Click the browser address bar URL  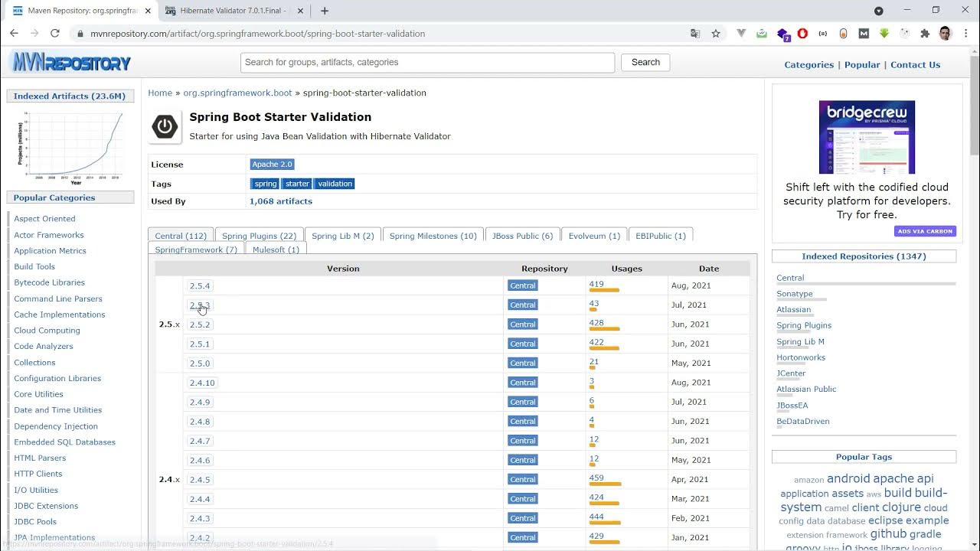258,34
